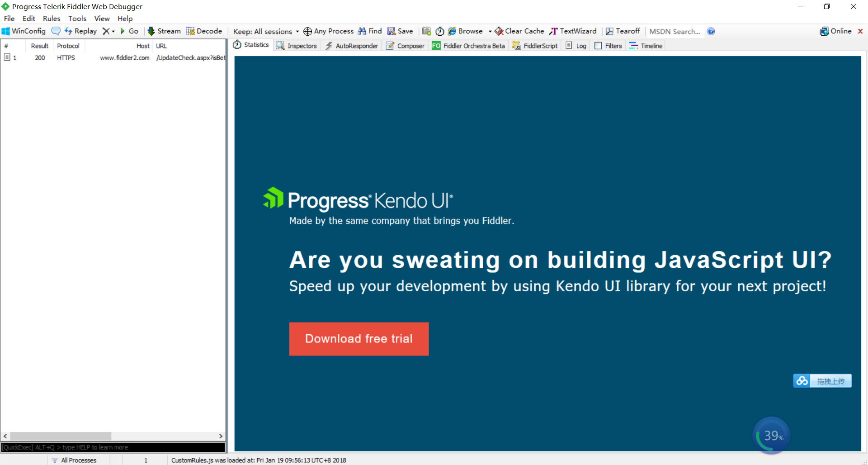This screenshot has width=868, height=465.
Task: Open the Find sessions tool
Action: click(370, 31)
